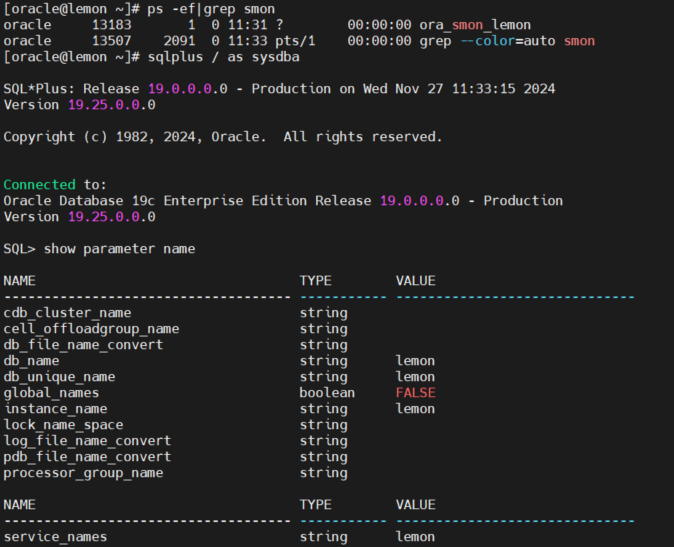Select the pdb_file_name_convert parameter
Viewport: 674px width, 547px height.
tap(87, 457)
